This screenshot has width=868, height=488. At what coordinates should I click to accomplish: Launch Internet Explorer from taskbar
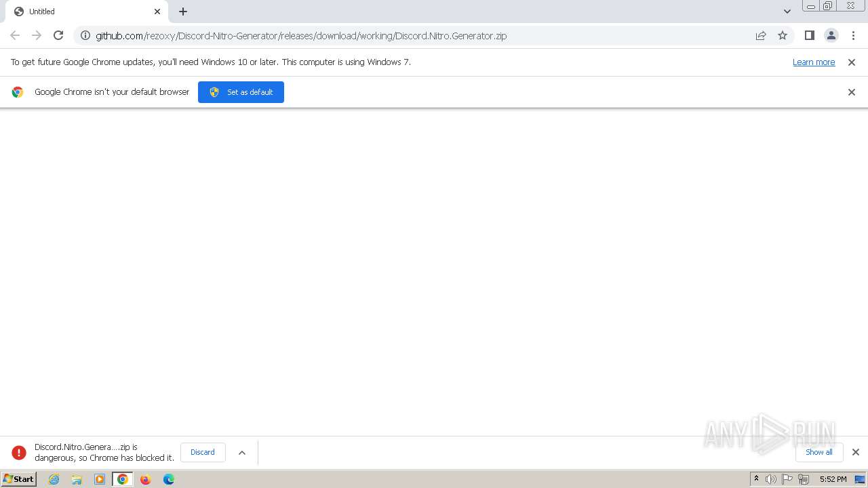pyautogui.click(x=54, y=479)
